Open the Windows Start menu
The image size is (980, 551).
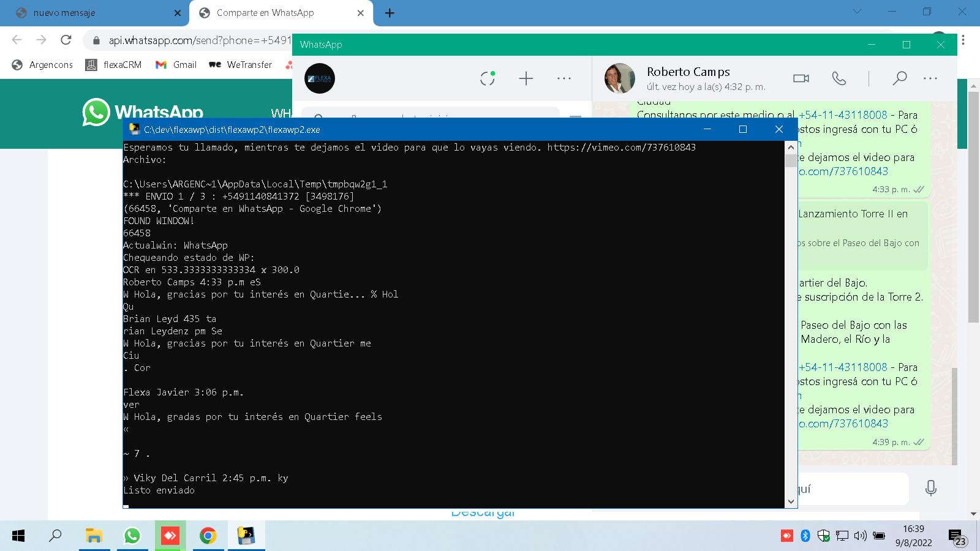(18, 536)
